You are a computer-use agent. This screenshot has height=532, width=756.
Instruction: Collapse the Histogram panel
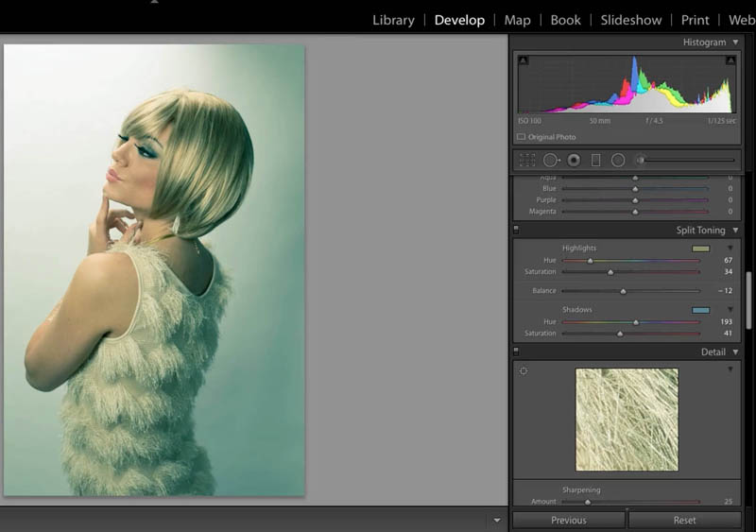pyautogui.click(x=735, y=43)
